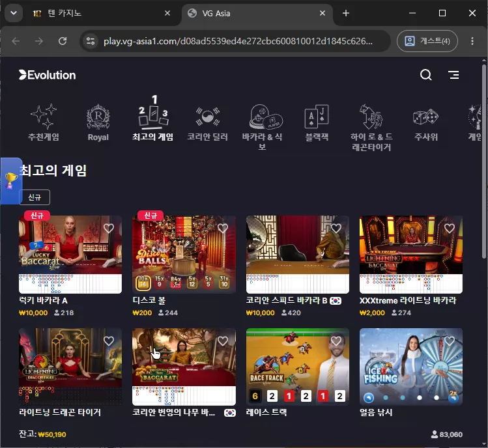Select the Royal category icon

(x=98, y=122)
